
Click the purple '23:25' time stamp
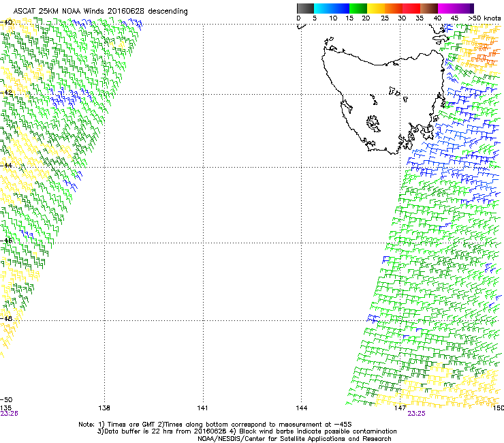[x=416, y=414]
